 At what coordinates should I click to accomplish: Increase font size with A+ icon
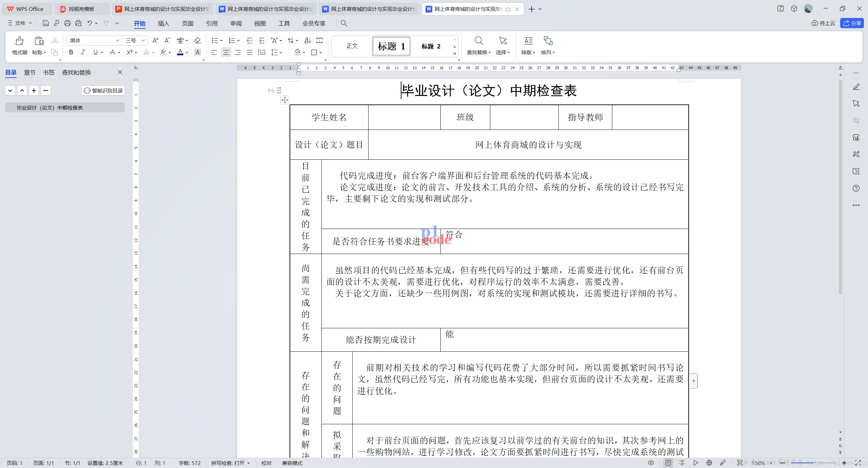(x=155, y=40)
